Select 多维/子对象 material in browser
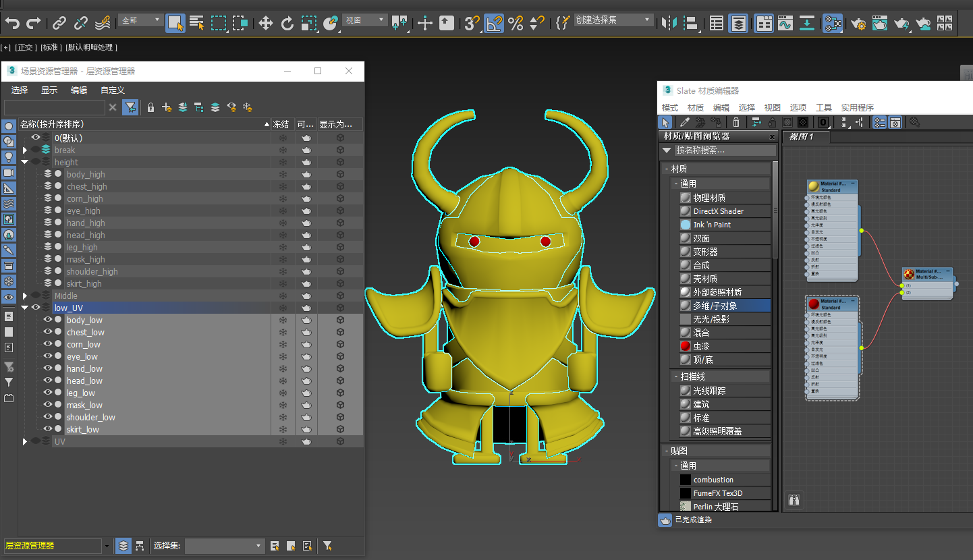This screenshot has width=973, height=560. (x=715, y=306)
